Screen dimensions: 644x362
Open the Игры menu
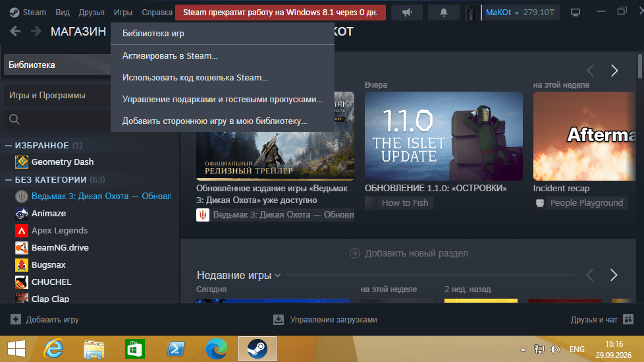(122, 13)
